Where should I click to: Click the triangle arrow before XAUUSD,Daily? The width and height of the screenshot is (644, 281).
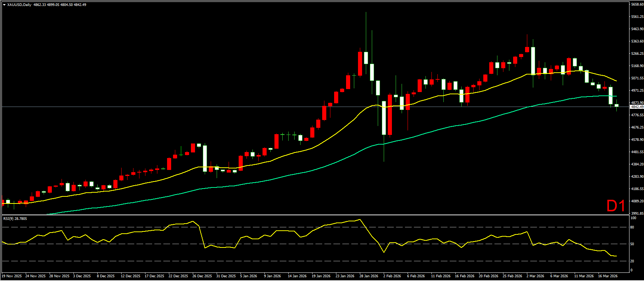point(4,5)
